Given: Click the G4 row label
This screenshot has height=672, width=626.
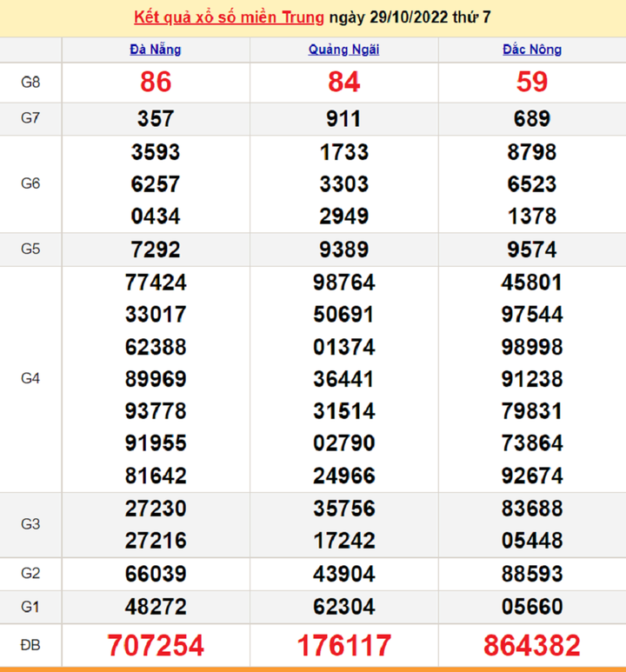Looking at the screenshot, I should click(x=30, y=379).
